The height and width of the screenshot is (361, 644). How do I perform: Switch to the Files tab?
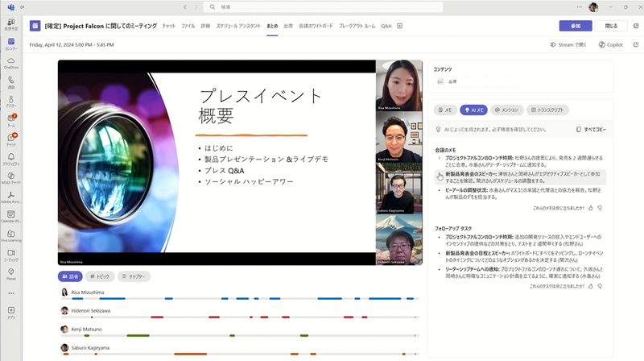[188, 26]
